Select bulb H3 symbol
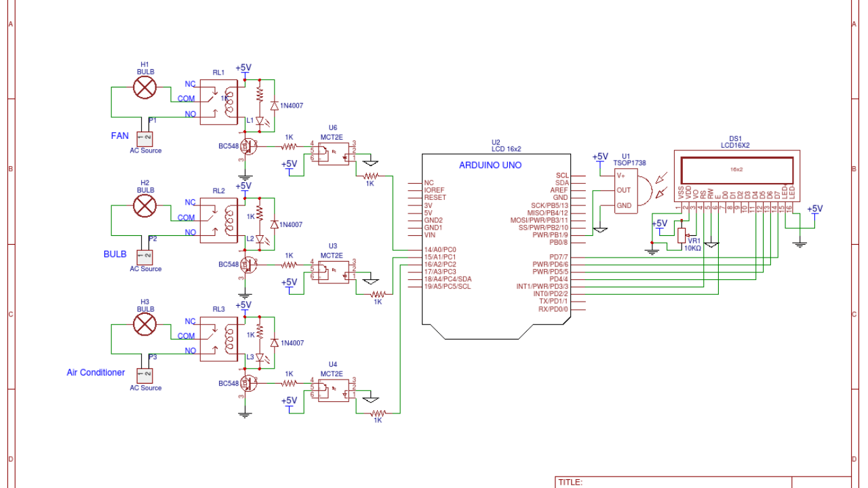The width and height of the screenshot is (868, 488). coord(144,324)
